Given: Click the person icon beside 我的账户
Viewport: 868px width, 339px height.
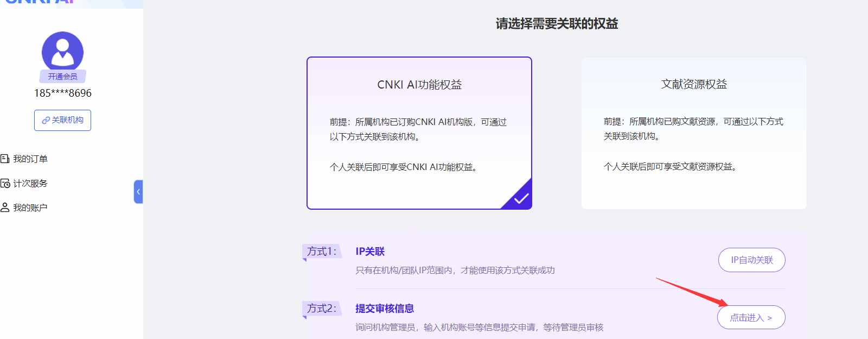Looking at the screenshot, I should 5,208.
